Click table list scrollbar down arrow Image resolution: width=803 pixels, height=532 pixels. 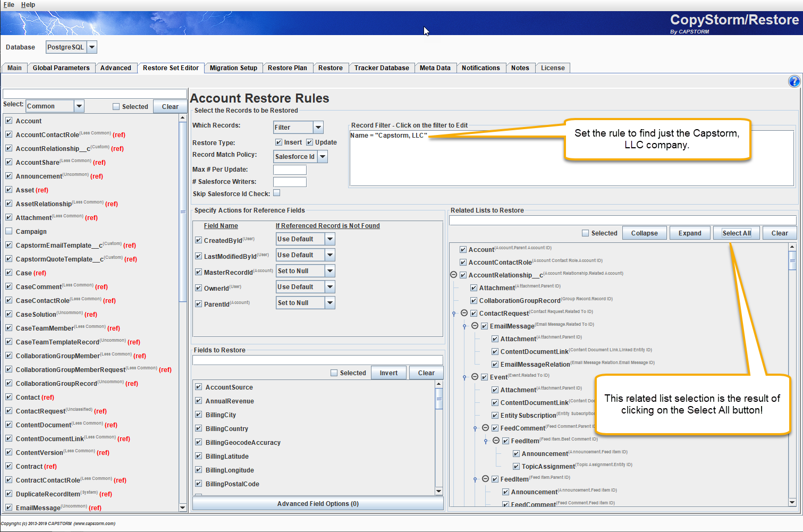coord(183,508)
